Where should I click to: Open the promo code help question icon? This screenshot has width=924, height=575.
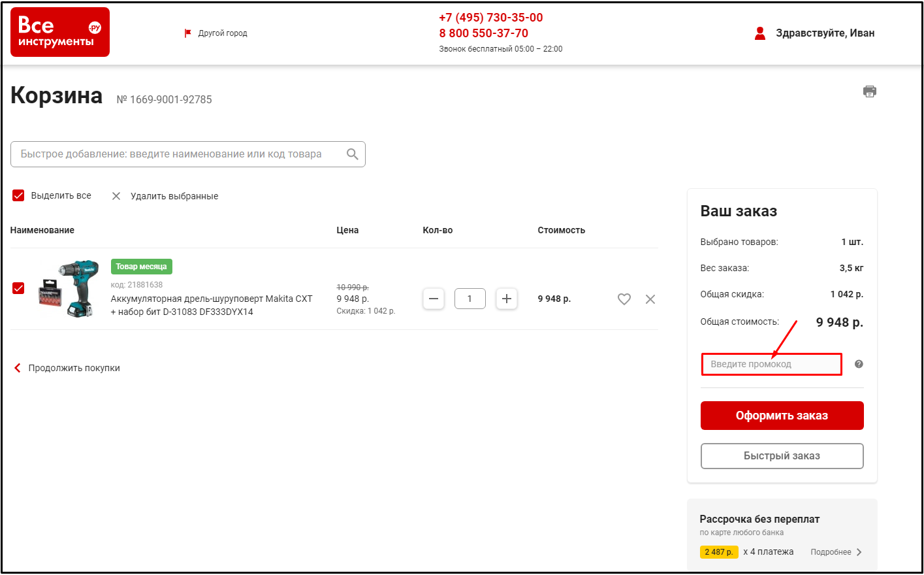pos(859,364)
